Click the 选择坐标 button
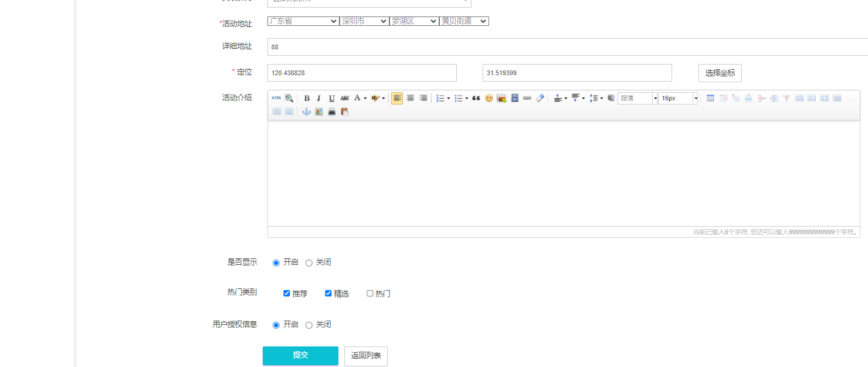 click(720, 73)
